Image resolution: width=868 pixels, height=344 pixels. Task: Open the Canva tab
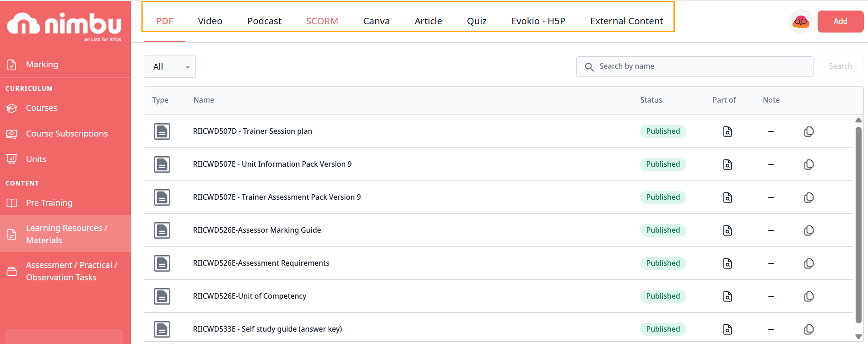coord(376,21)
